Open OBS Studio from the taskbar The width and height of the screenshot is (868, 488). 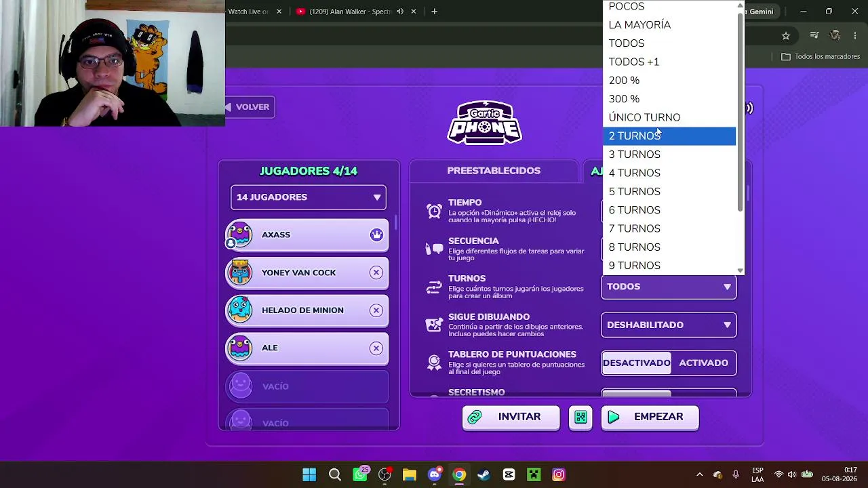pyautogui.click(x=384, y=474)
